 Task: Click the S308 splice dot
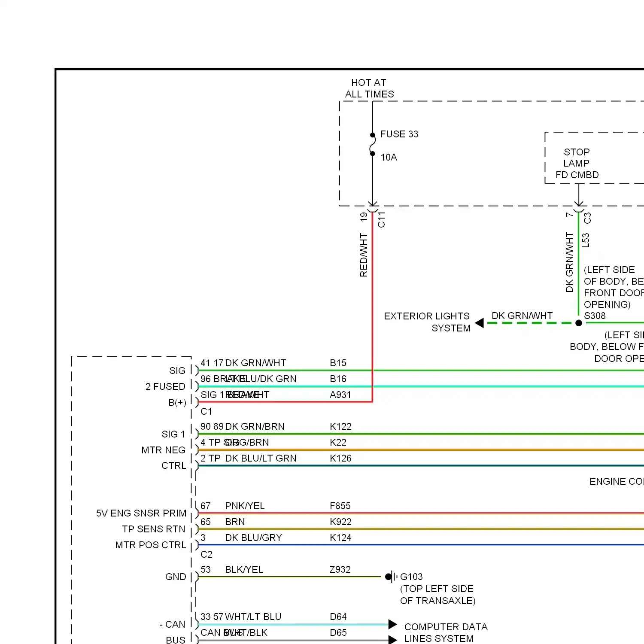579,323
